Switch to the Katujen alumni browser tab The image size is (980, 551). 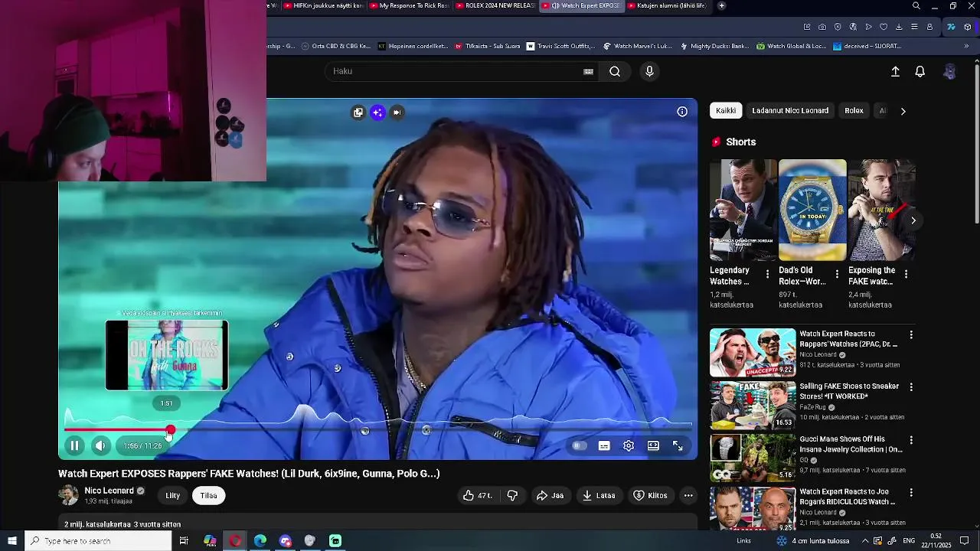[666, 5]
